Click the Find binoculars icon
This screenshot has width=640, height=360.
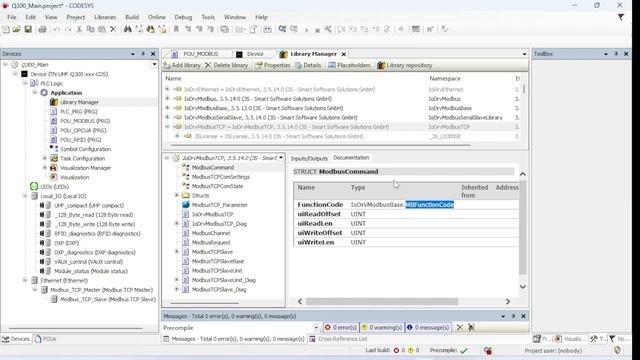pyautogui.click(x=128, y=29)
